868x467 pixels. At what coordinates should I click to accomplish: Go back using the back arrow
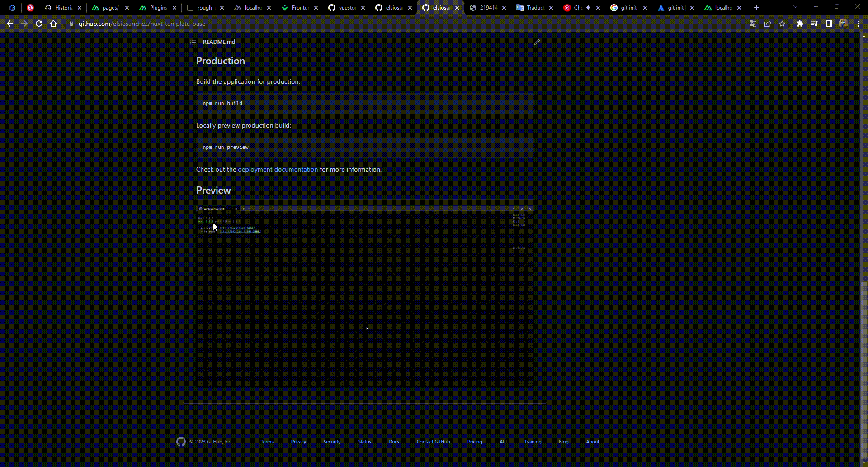[10, 24]
